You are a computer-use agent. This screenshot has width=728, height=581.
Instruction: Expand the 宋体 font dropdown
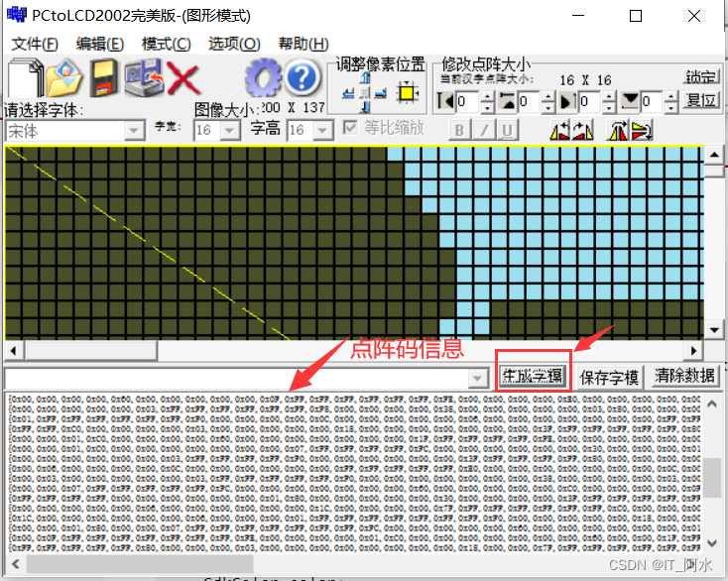(x=134, y=131)
